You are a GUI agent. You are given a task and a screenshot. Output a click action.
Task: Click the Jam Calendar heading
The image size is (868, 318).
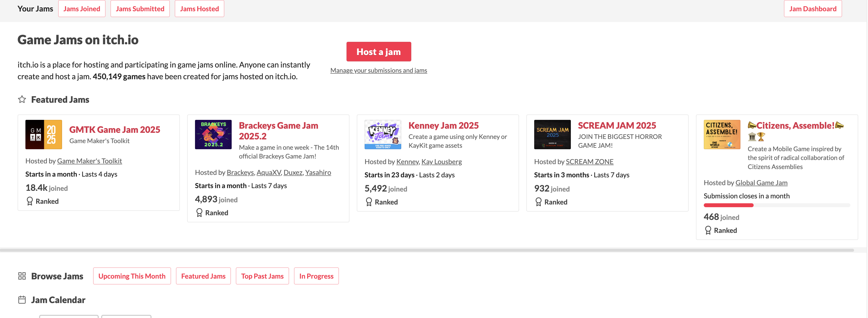(x=58, y=300)
